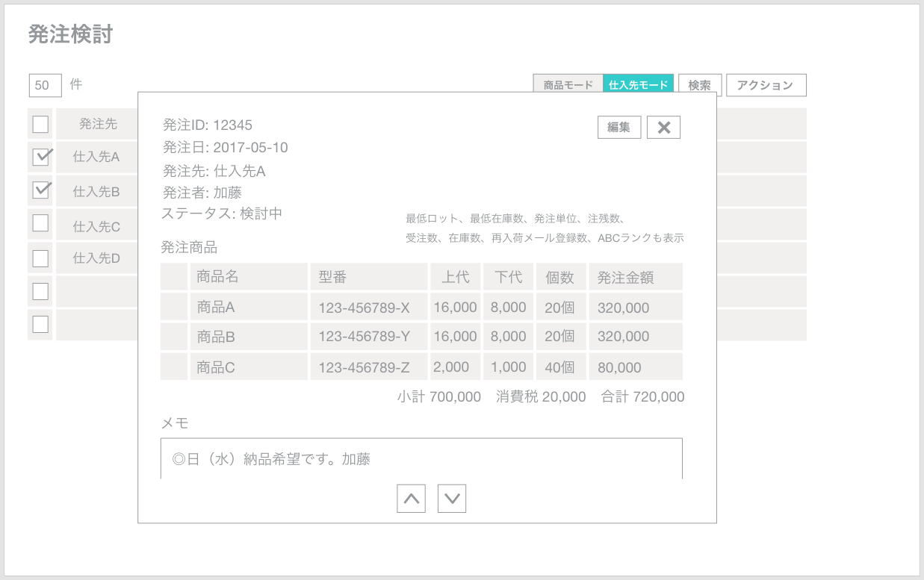The width and height of the screenshot is (924, 580).
Task: Check the 仕入先D checkbox
Action: [40, 258]
